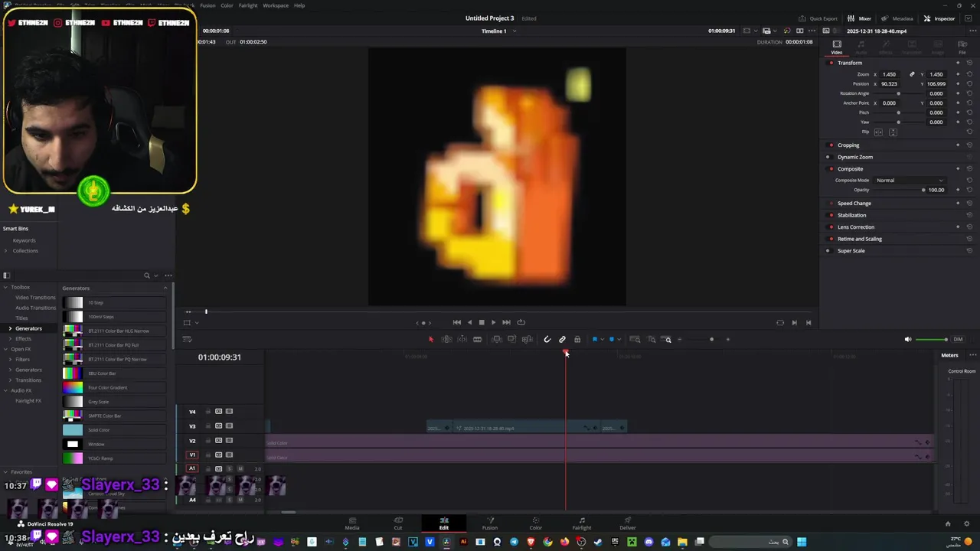Click the Full Extent Zoom icon
Screen dimensions: 980x551
pos(635,339)
